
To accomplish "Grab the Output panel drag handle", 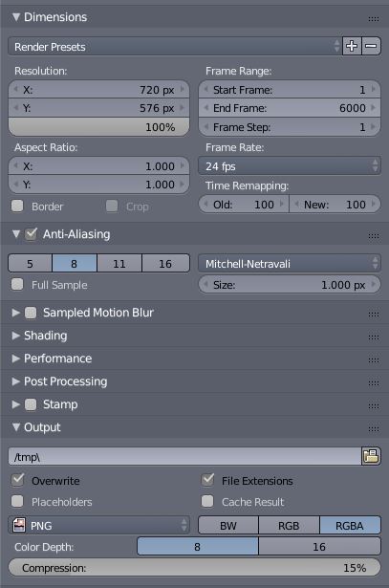I will coord(374,428).
